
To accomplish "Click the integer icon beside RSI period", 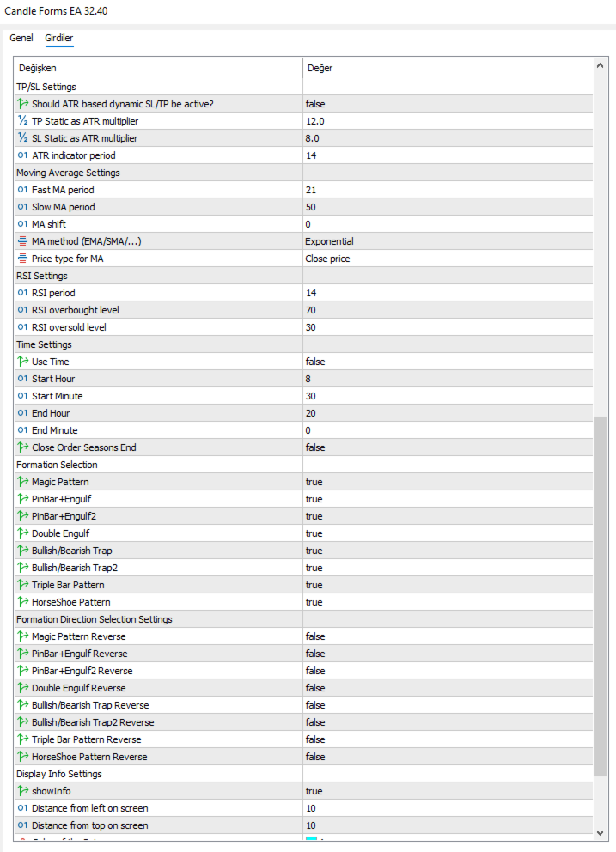I will tap(23, 293).
